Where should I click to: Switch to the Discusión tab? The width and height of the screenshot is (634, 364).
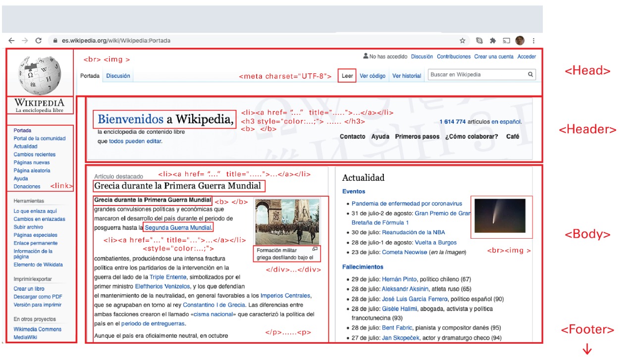pos(118,76)
